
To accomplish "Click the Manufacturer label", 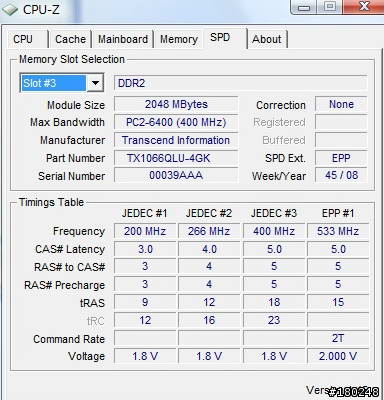I will pos(72,140).
